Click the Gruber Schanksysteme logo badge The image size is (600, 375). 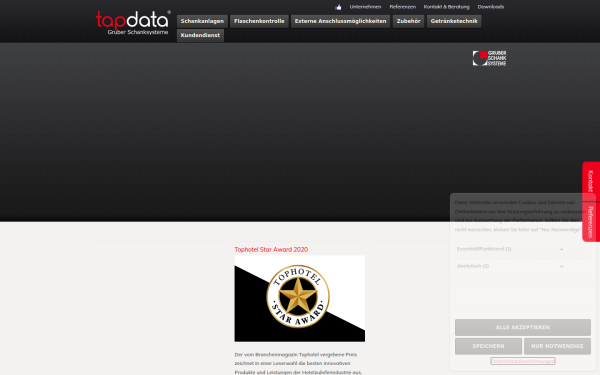pos(489,58)
